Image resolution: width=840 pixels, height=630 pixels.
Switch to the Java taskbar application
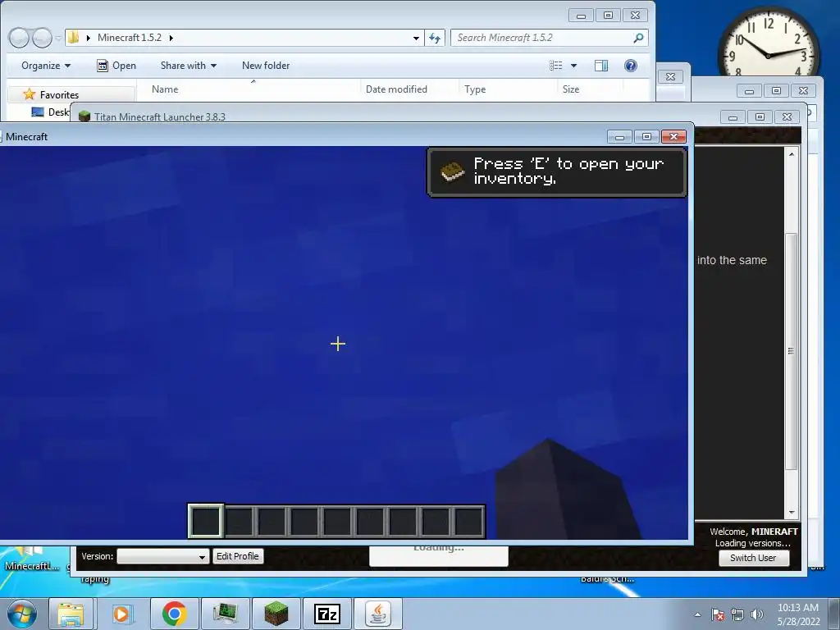coord(378,614)
